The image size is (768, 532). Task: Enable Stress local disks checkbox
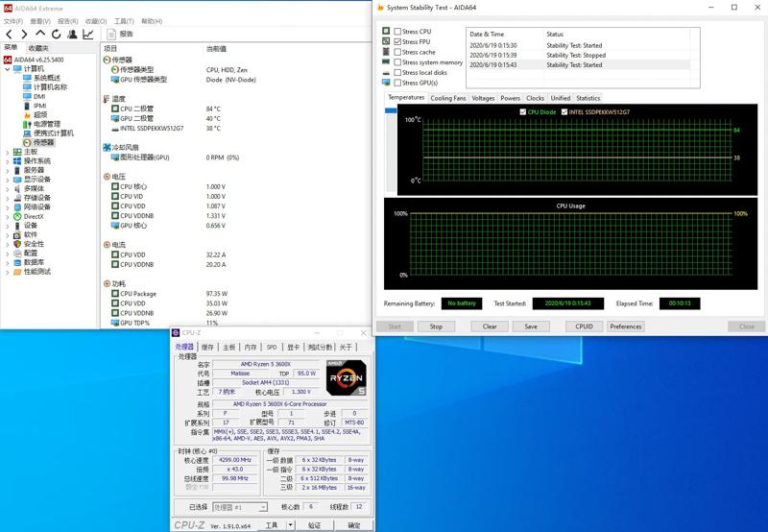point(397,72)
